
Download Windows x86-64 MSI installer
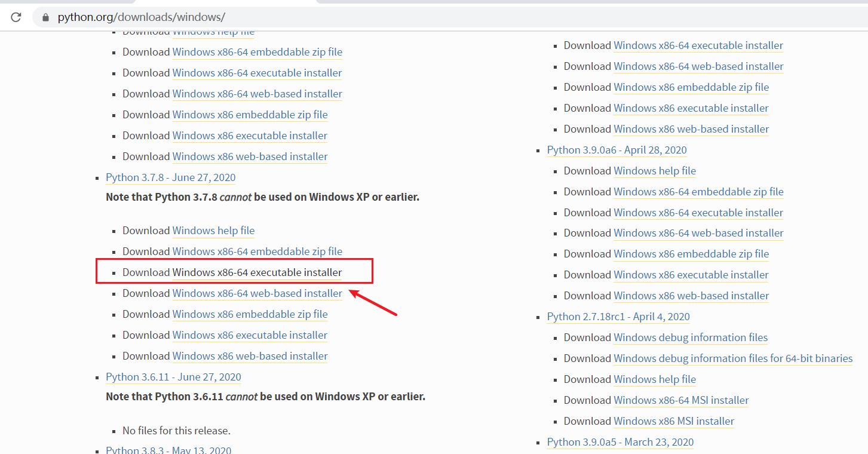click(681, 400)
